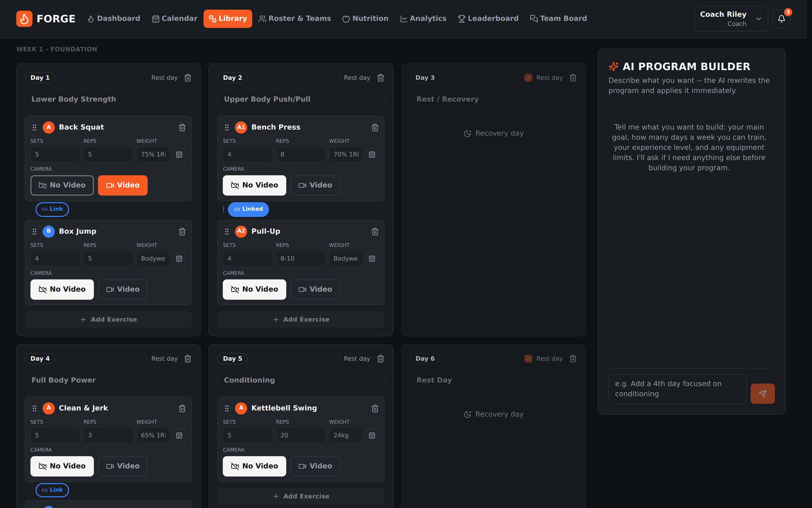812x508 pixels.
Task: Open Back Squat weight calculator icon
Action: 179,154
